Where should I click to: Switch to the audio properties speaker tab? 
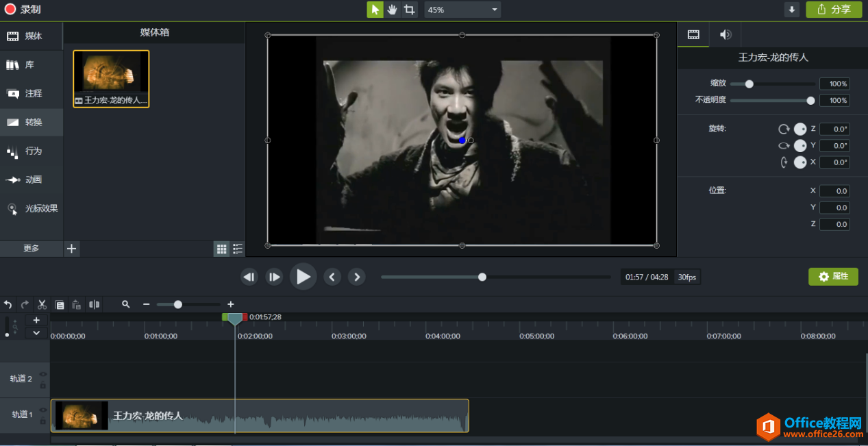pyautogui.click(x=725, y=34)
